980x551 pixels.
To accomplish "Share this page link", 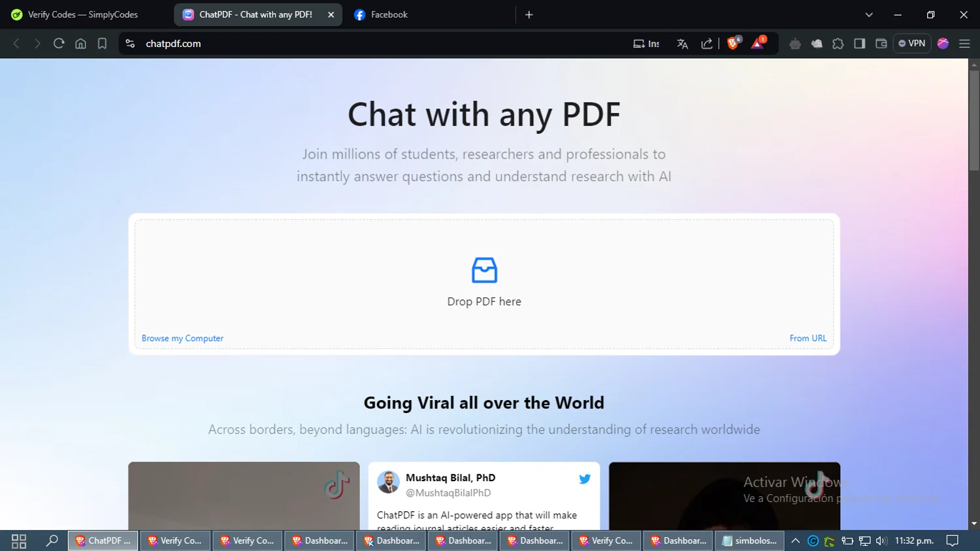I will [x=707, y=44].
